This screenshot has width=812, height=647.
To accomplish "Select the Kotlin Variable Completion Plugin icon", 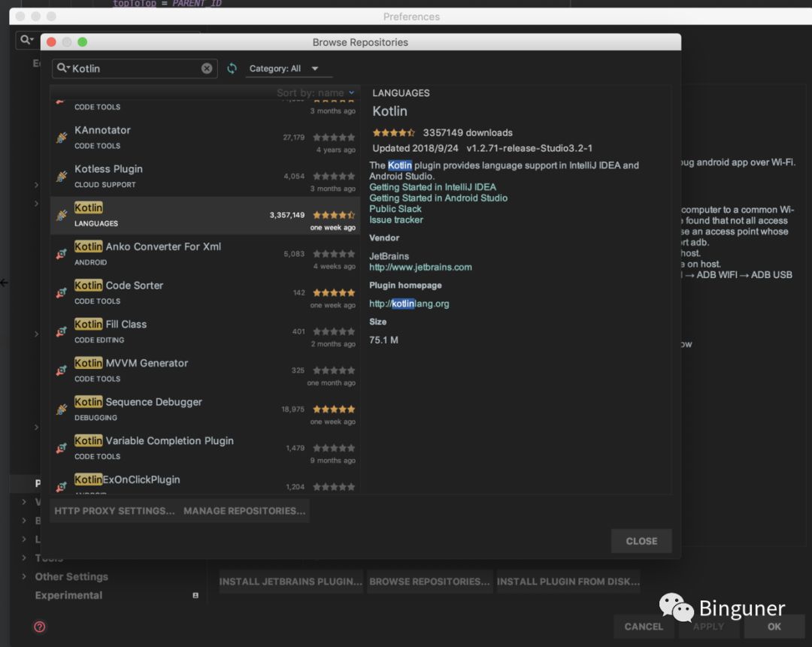I will (62, 449).
